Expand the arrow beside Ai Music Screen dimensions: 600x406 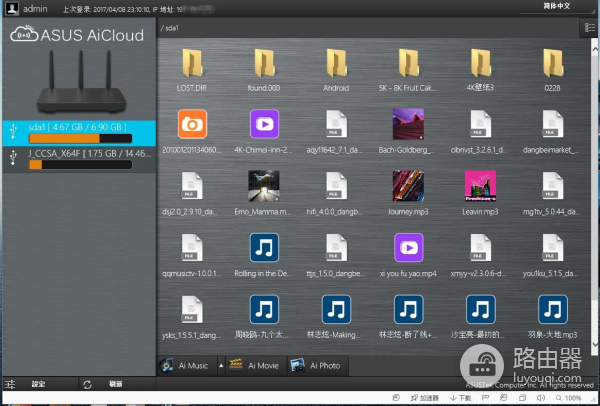point(220,366)
